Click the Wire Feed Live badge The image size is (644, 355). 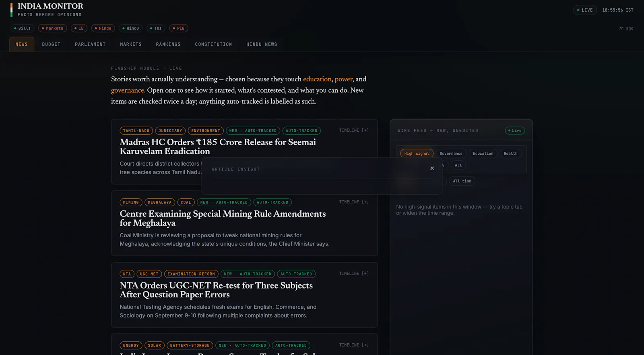(x=515, y=131)
